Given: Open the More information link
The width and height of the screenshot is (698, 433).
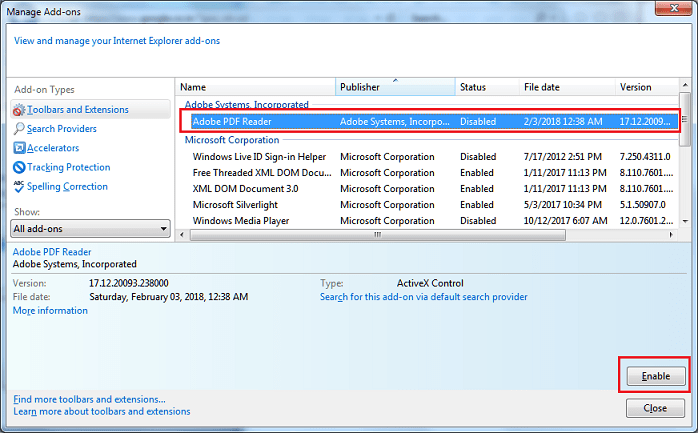Looking at the screenshot, I should [50, 311].
